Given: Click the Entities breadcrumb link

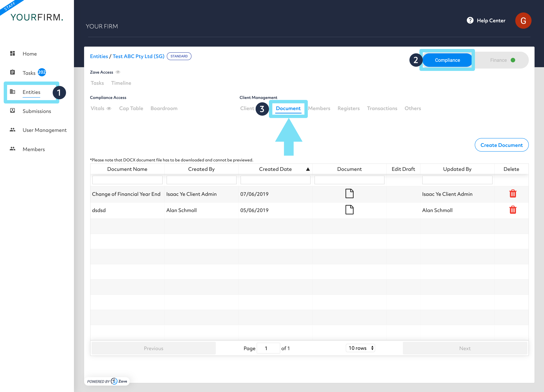Looking at the screenshot, I should point(99,56).
